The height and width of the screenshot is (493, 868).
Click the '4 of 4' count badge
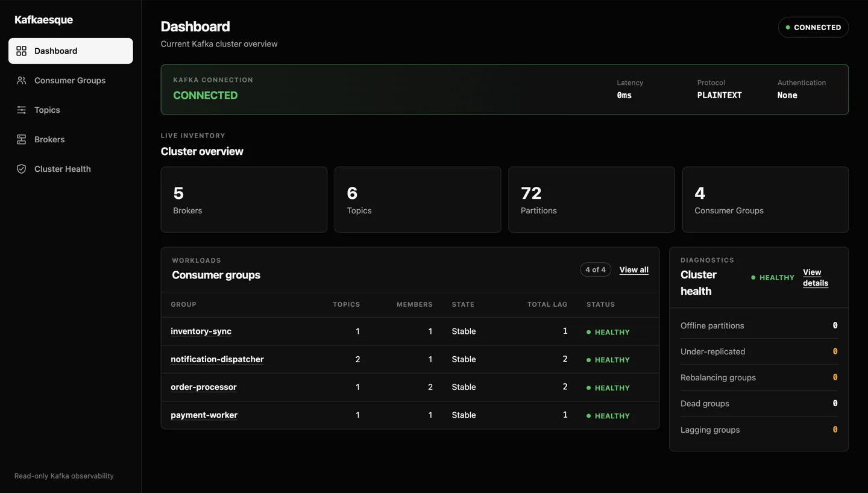click(x=596, y=269)
